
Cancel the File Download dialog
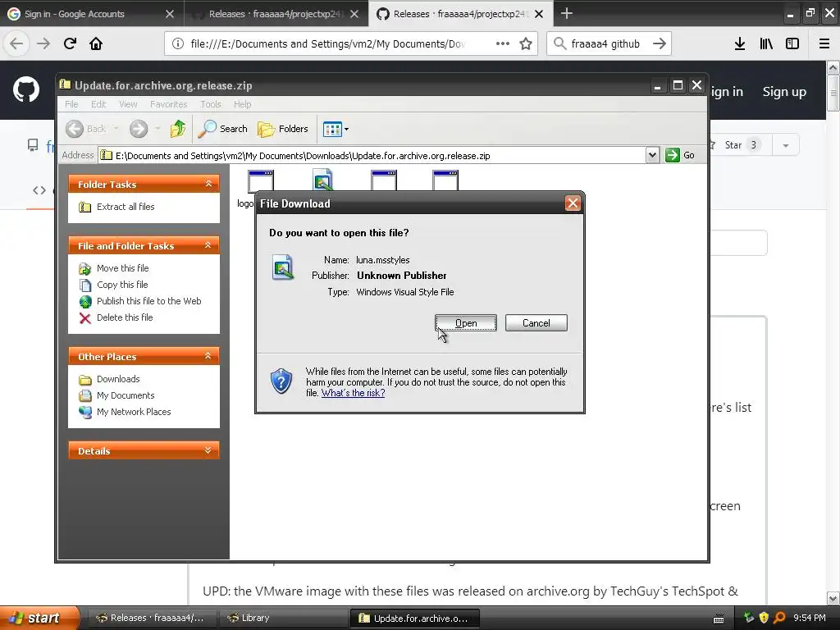[536, 323]
